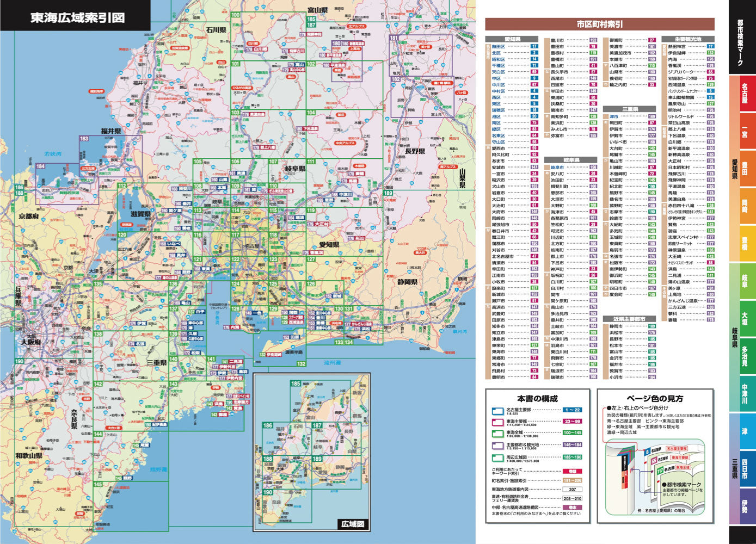Click the pink 23～99 color block

coord(573,422)
